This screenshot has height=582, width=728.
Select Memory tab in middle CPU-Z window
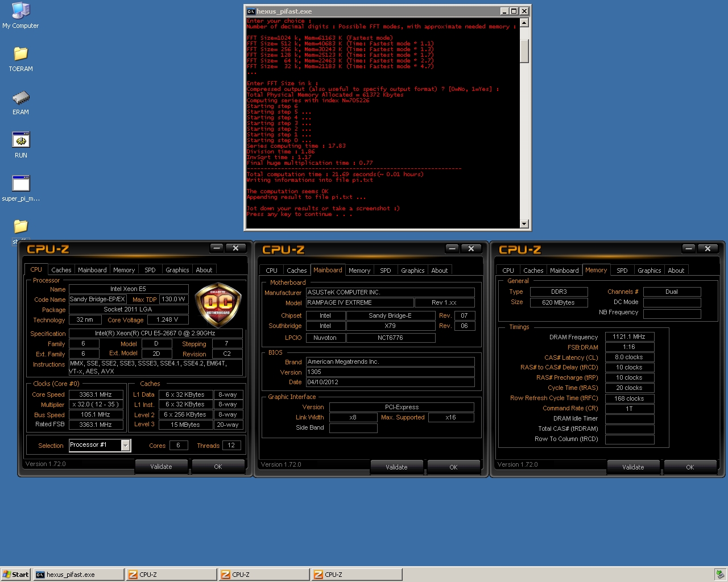click(359, 271)
